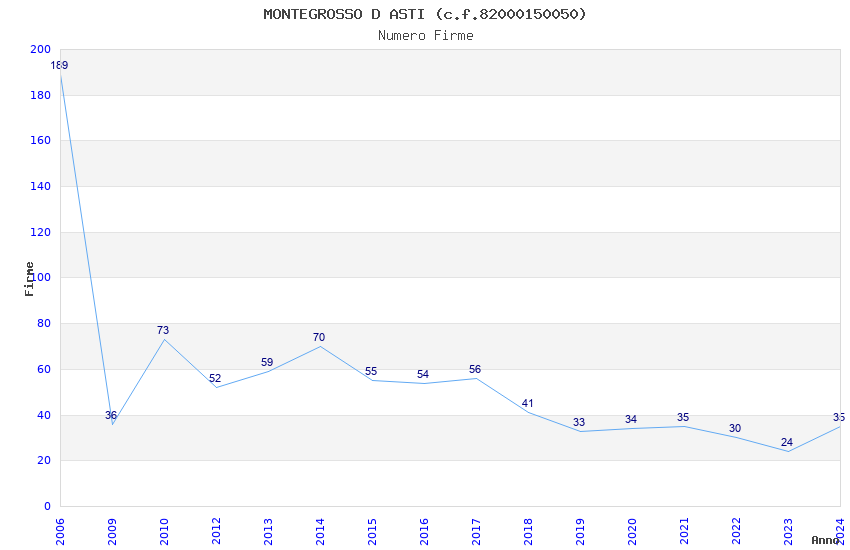Click the subtitle Numero Firme
The width and height of the screenshot is (850, 550).
(x=426, y=36)
